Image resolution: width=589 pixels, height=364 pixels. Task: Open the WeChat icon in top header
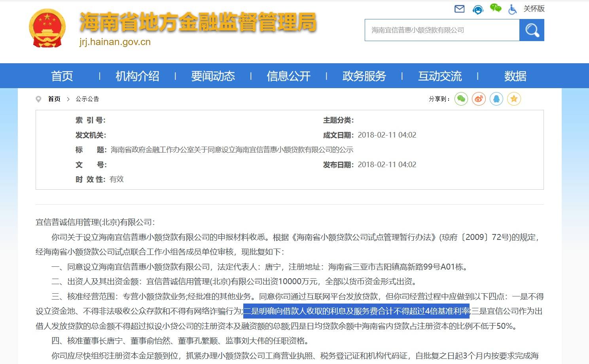point(495,8)
